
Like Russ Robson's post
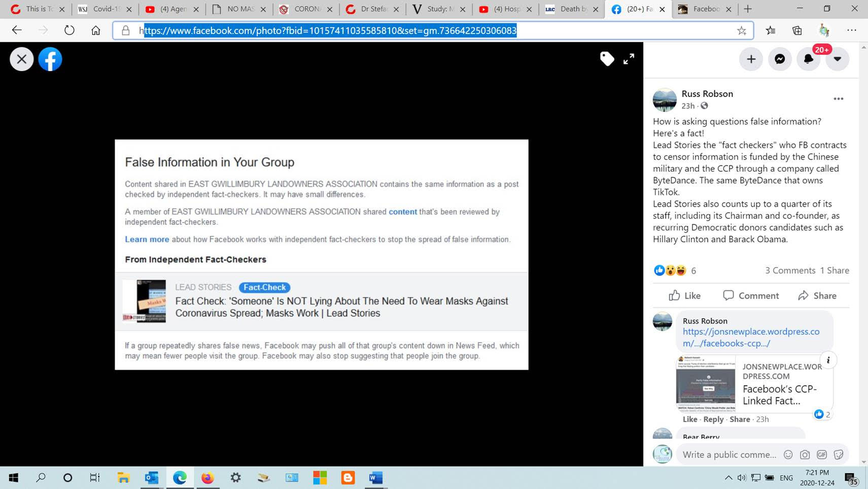(x=684, y=296)
